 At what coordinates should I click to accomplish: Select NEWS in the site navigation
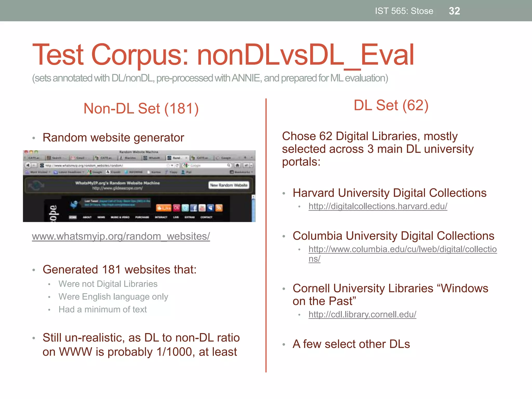click(x=101, y=217)
